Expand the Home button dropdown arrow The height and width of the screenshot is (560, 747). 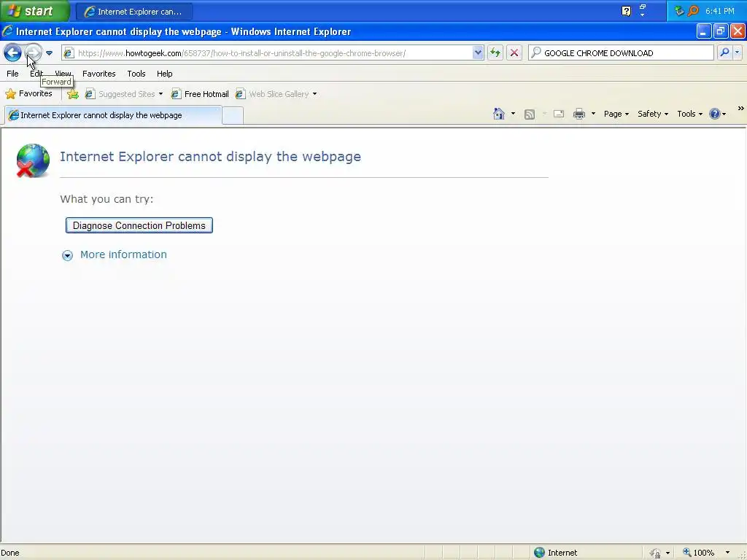pyautogui.click(x=513, y=114)
